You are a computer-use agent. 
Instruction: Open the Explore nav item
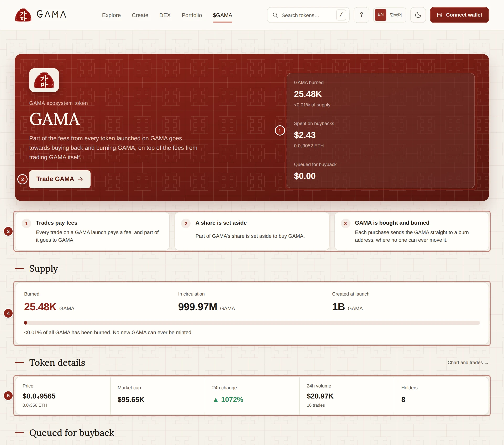coord(111,15)
